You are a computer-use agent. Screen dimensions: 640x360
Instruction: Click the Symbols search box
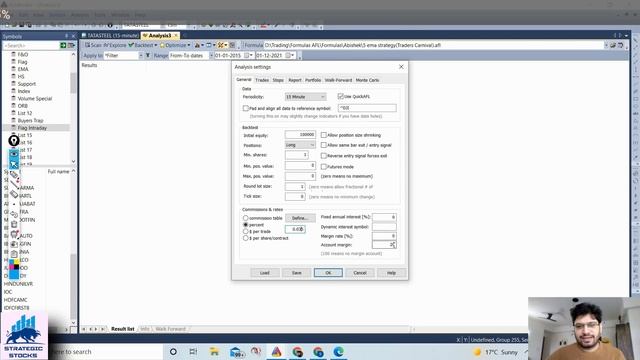(31, 45)
